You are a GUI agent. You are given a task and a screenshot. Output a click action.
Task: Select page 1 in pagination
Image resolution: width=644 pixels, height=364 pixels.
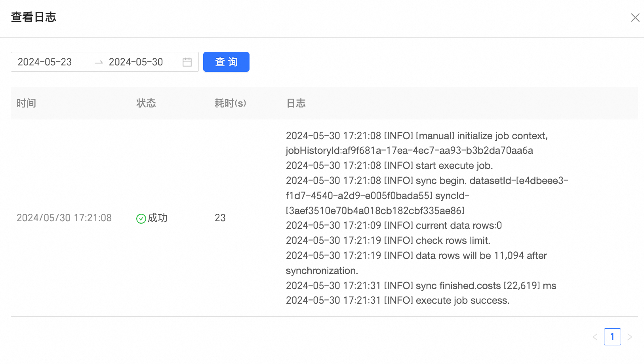612,337
